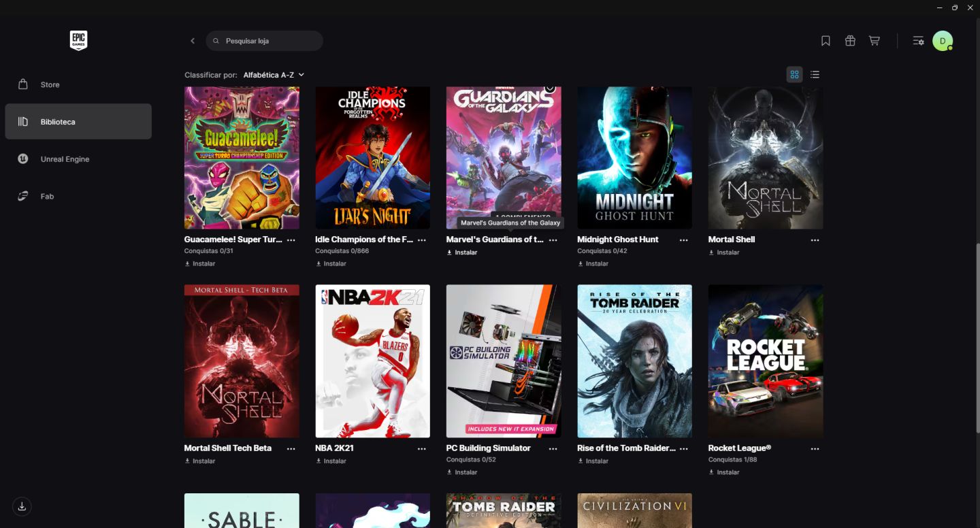Open the Mortal Shell cover thumbnail

766,158
